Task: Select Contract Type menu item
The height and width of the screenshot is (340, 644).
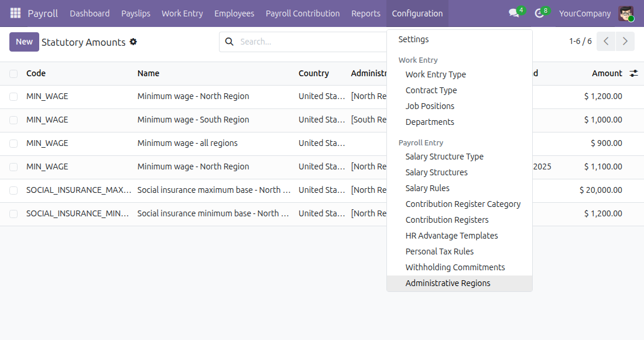Action: point(459,90)
